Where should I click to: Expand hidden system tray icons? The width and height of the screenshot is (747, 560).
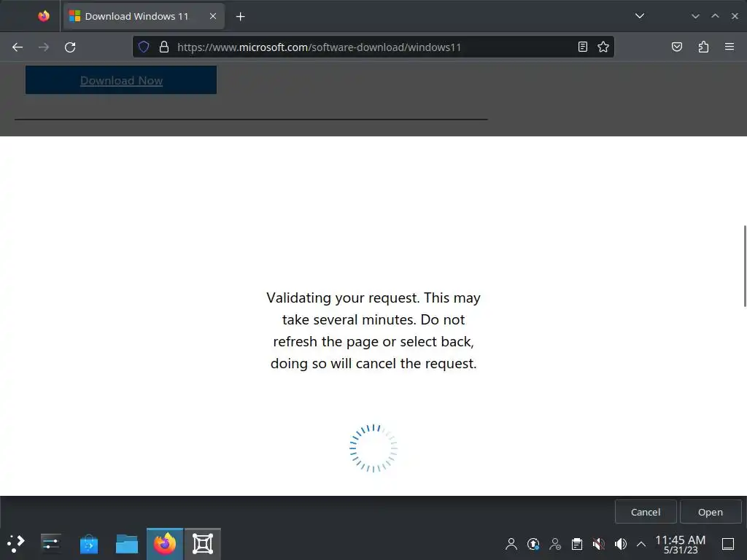(x=641, y=544)
